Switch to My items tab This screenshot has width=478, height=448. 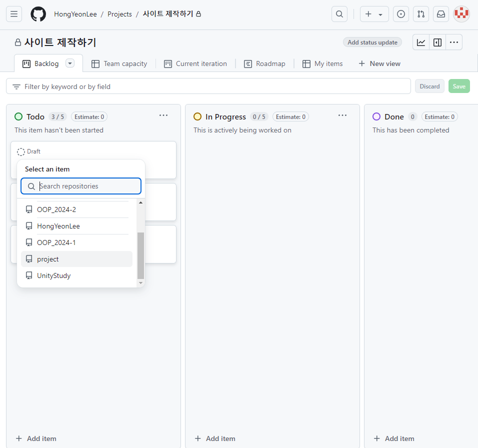322,63
